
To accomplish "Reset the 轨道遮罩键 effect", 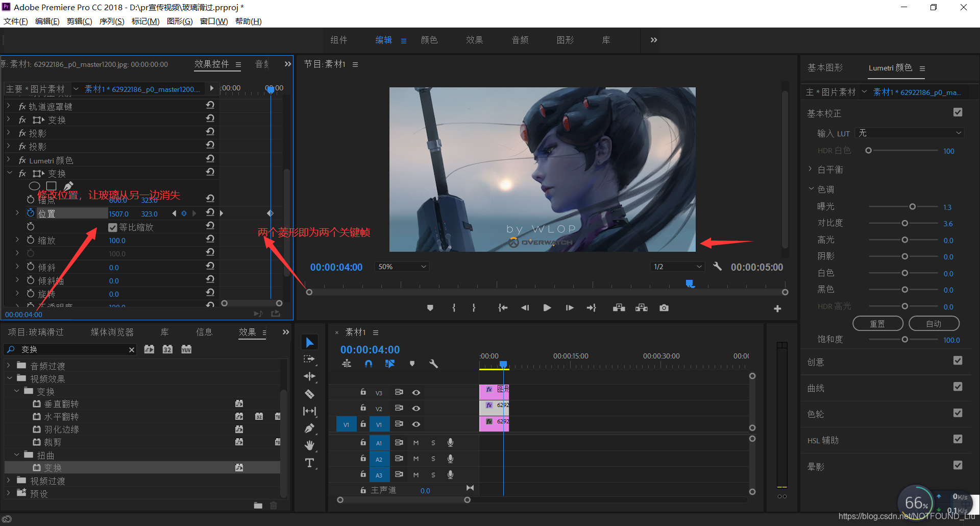I will [x=210, y=105].
